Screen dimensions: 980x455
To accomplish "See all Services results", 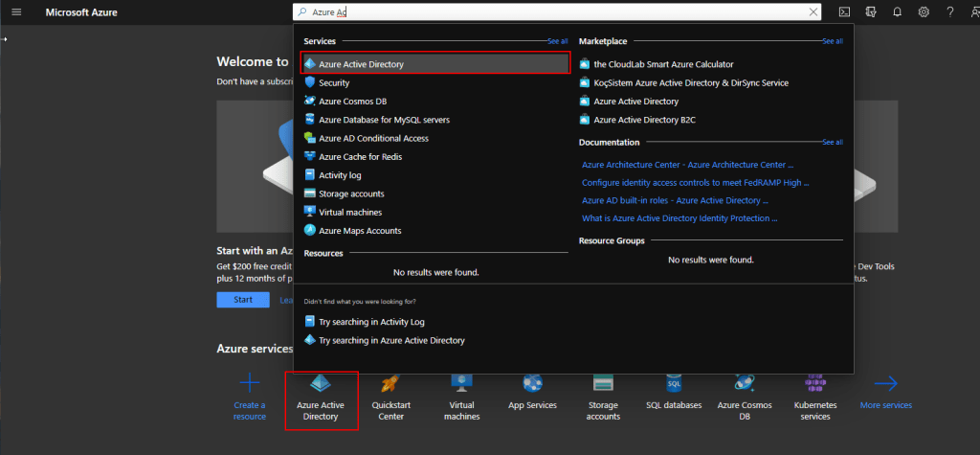I will [557, 41].
